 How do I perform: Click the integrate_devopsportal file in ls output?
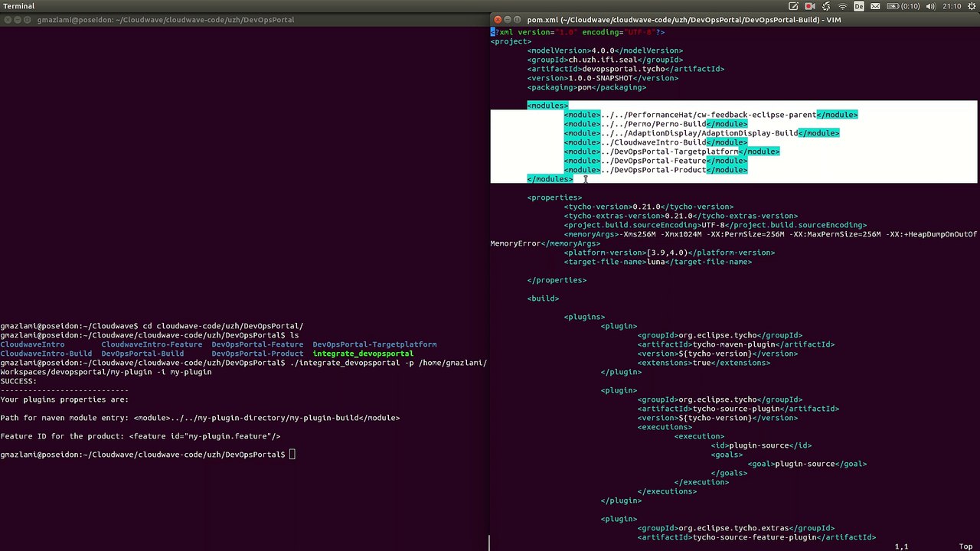coord(363,354)
